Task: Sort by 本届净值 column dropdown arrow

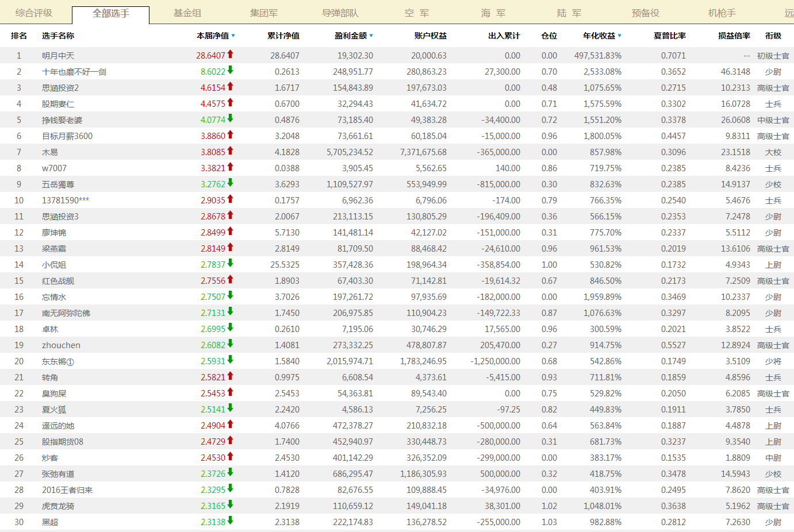Action: tap(233, 36)
